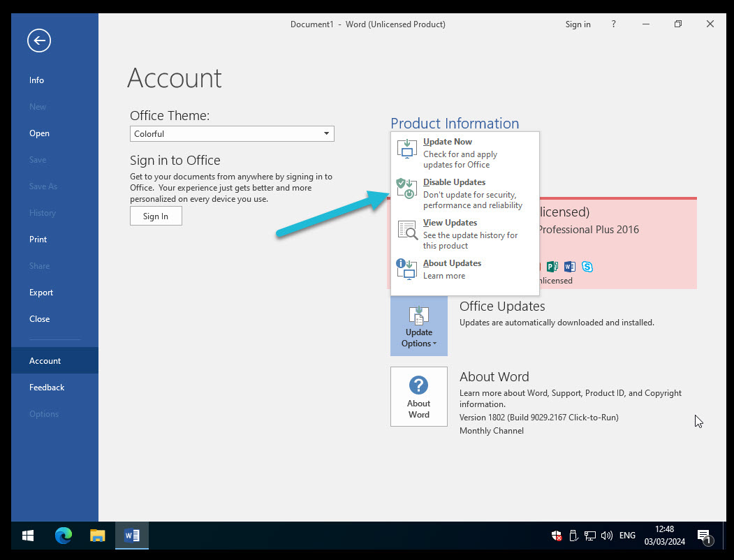Click the Disable Updates shield icon
734x560 pixels.
click(x=406, y=189)
